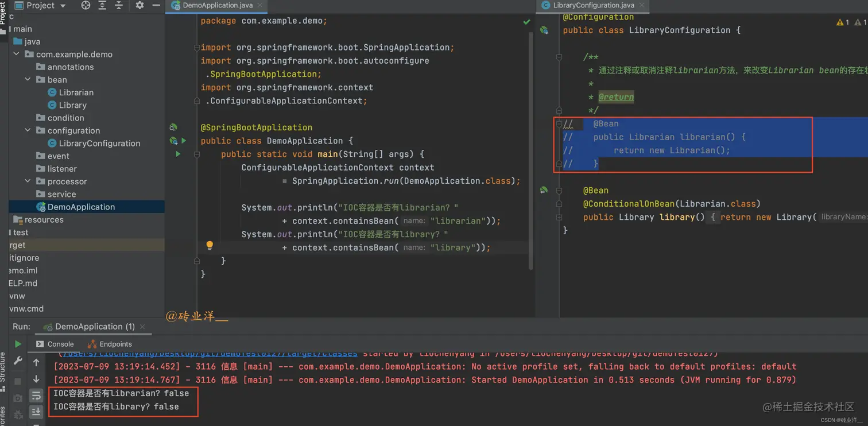This screenshot has height=426, width=868.
Task: Select DemoApplication in project tree
Action: click(x=81, y=207)
